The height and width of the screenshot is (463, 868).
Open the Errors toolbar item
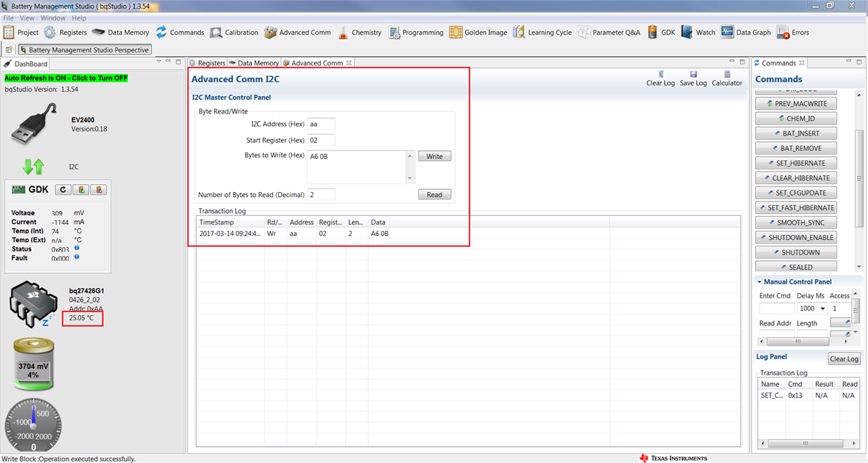click(x=792, y=32)
